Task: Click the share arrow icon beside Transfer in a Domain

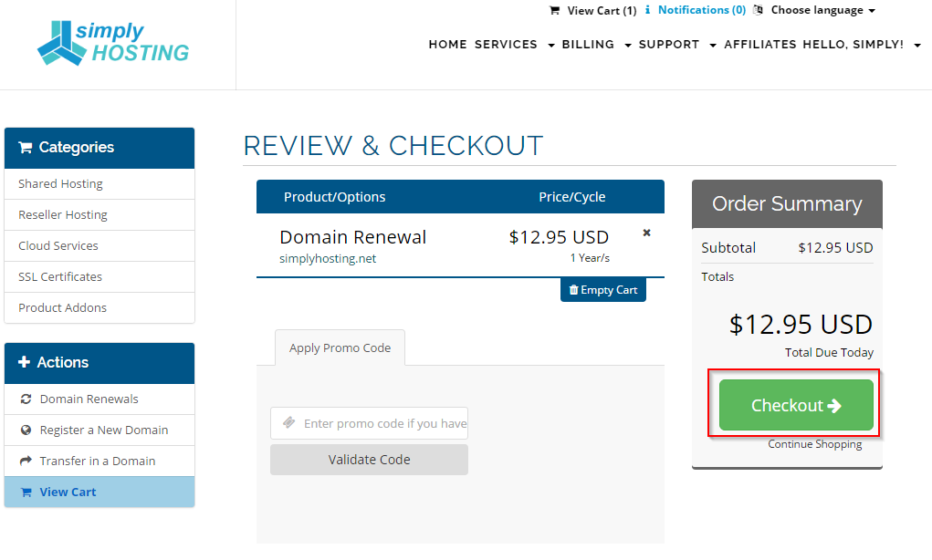Action: 26,461
